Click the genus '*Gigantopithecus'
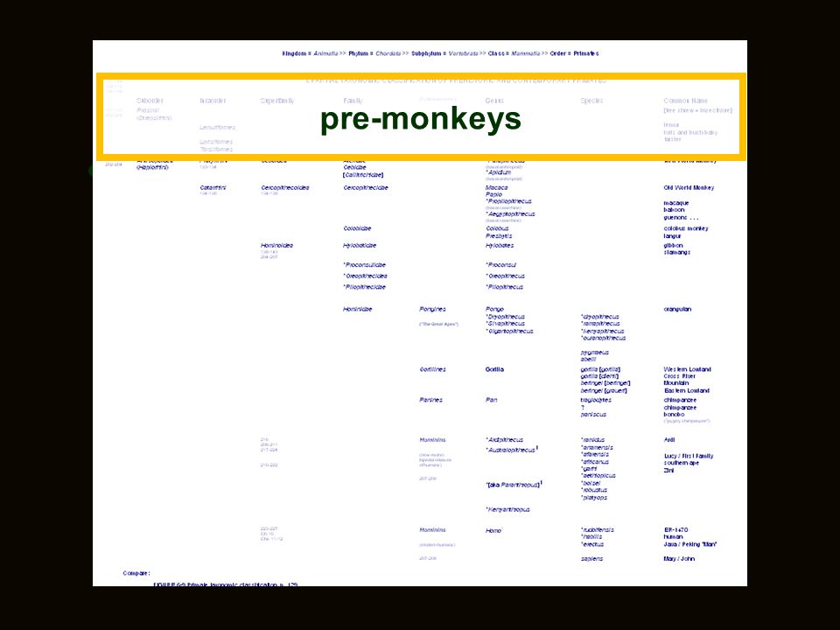The image size is (840, 630). coord(509,331)
